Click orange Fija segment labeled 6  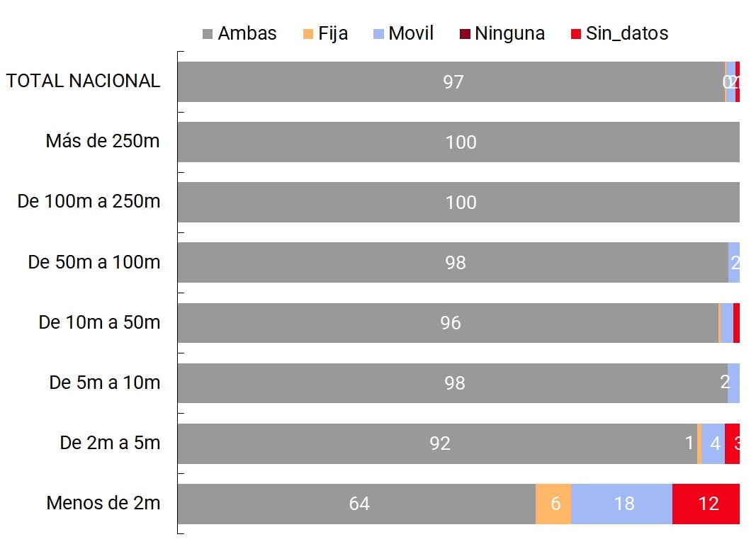point(553,504)
